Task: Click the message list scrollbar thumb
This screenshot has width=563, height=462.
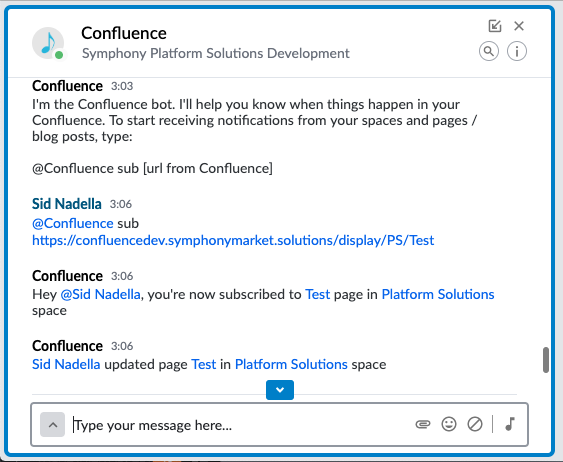Action: (546, 360)
